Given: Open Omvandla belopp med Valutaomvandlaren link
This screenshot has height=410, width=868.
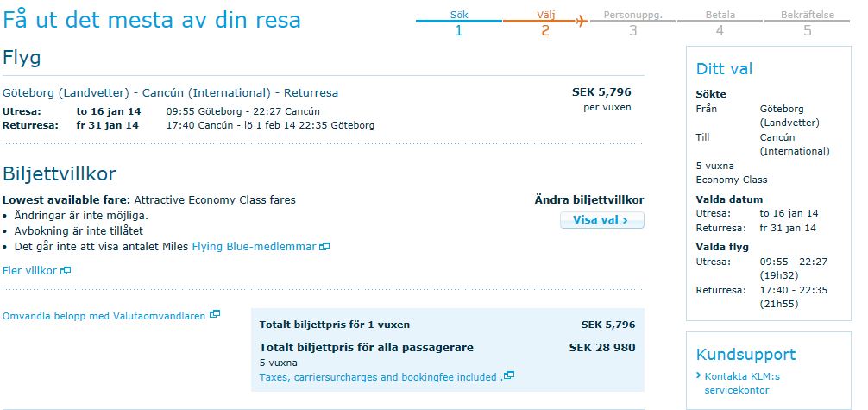Looking at the screenshot, I should tap(104, 316).
